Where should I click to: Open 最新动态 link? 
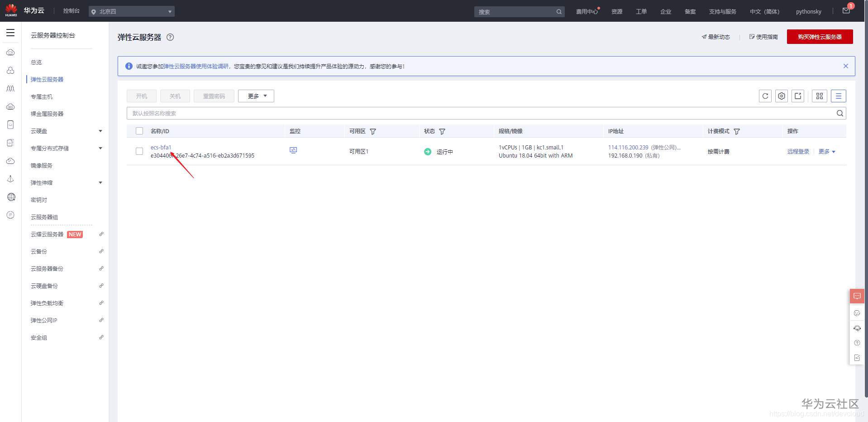(x=716, y=37)
